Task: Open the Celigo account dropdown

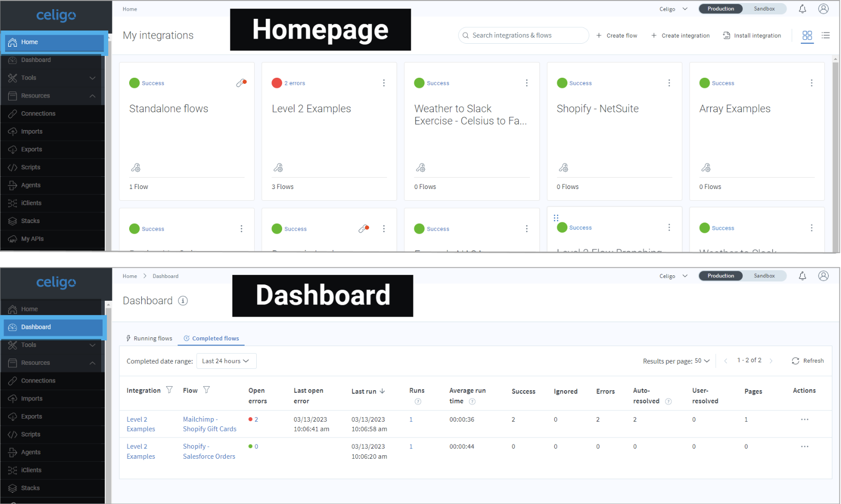Action: (672, 8)
